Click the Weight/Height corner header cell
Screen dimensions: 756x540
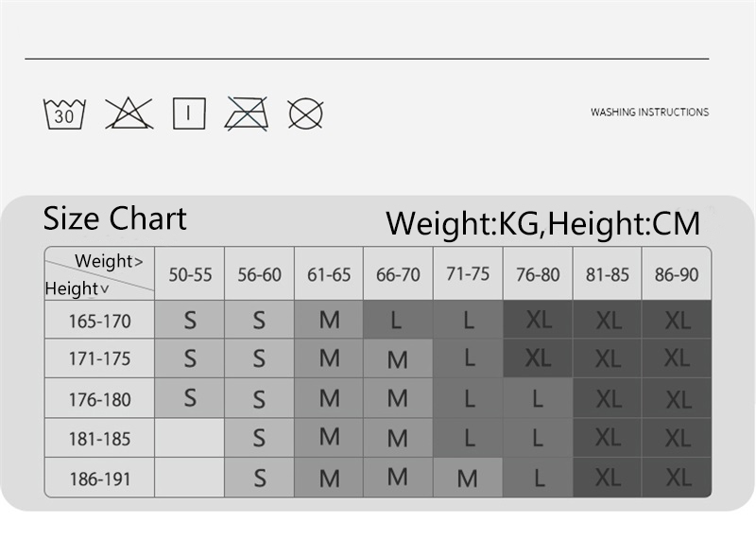pos(99,273)
